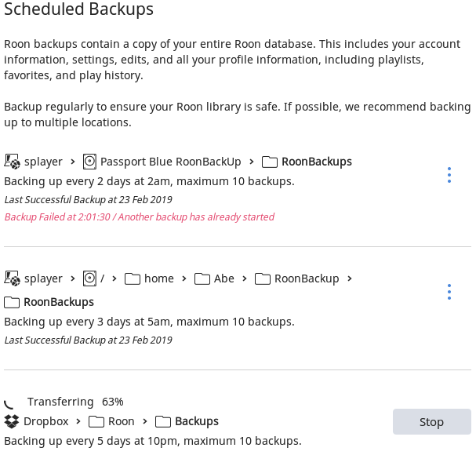
Task: Click chevron after splayer in first backup
Action: [x=73, y=162]
